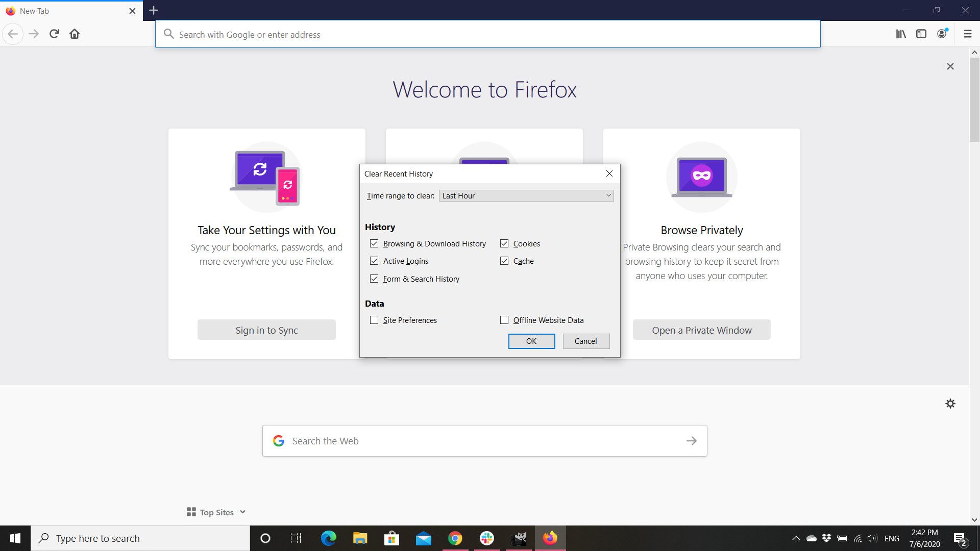Click the scrollbar up arrow
The width and height of the screenshot is (980, 551).
(974, 53)
